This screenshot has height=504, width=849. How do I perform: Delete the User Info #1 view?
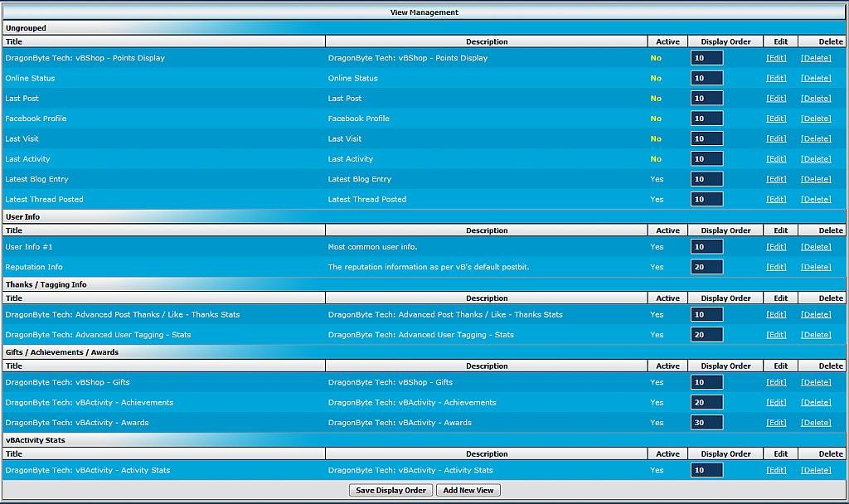pyautogui.click(x=816, y=247)
